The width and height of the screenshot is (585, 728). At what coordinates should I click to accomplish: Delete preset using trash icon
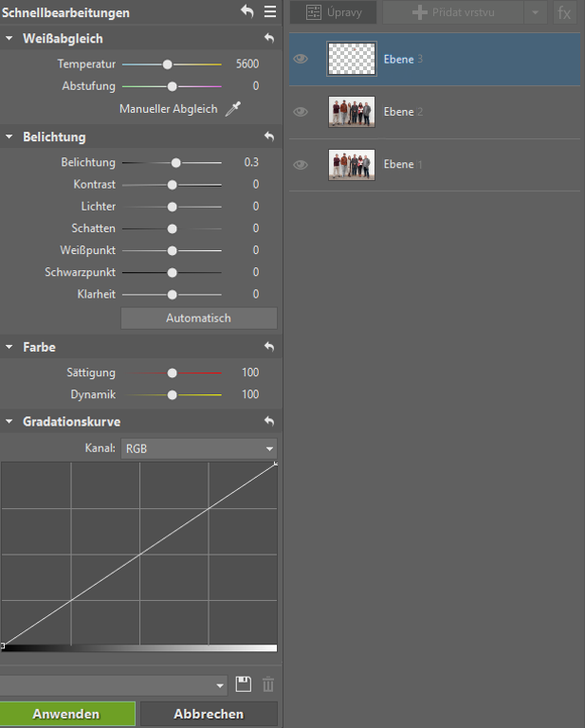268,684
